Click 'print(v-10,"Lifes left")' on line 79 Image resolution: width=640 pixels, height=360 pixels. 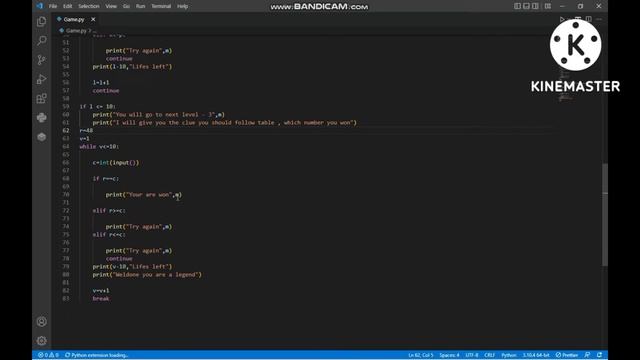pos(132,267)
